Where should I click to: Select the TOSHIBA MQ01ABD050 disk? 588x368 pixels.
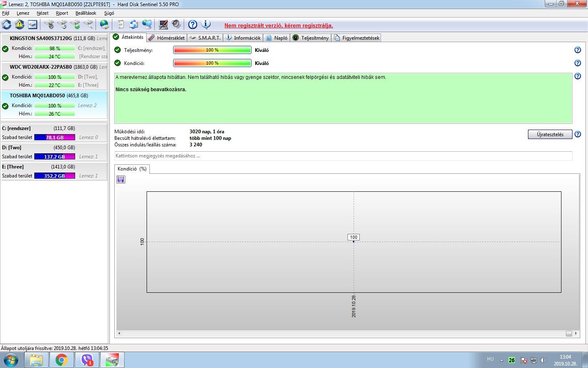[54, 105]
